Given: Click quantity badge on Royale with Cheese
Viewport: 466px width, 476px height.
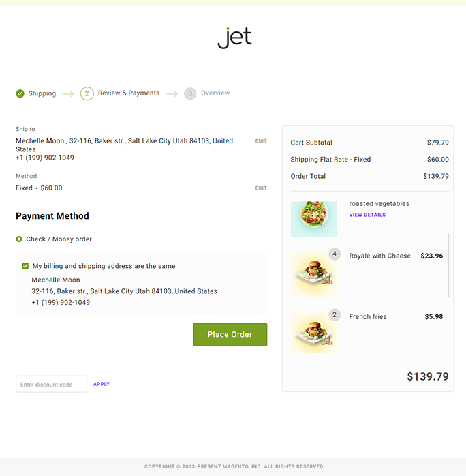Looking at the screenshot, I should 335,254.
